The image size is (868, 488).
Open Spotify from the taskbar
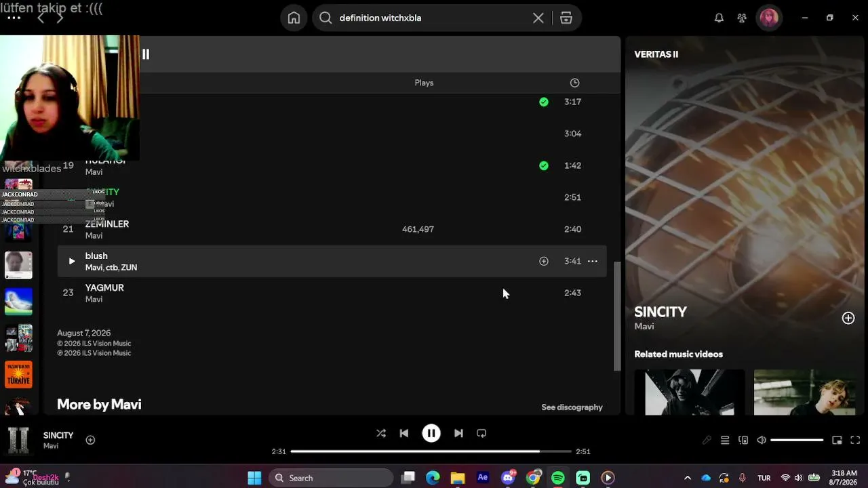(558, 478)
